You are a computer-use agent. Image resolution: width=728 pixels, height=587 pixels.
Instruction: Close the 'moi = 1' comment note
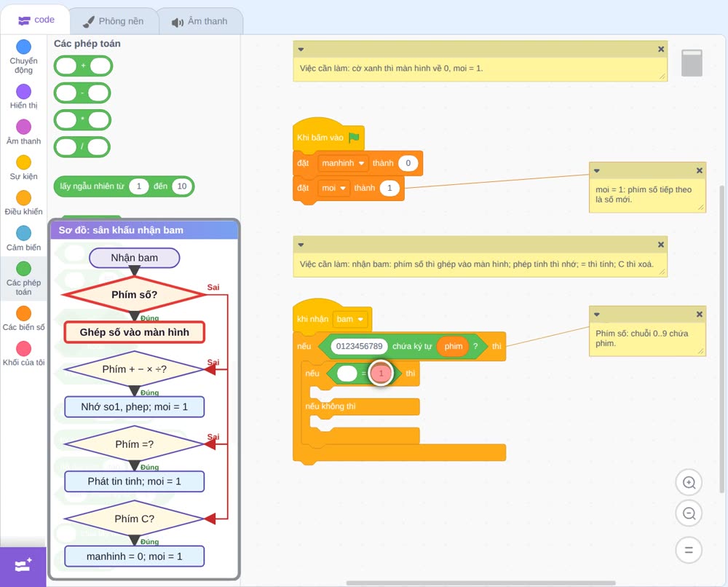click(x=699, y=170)
